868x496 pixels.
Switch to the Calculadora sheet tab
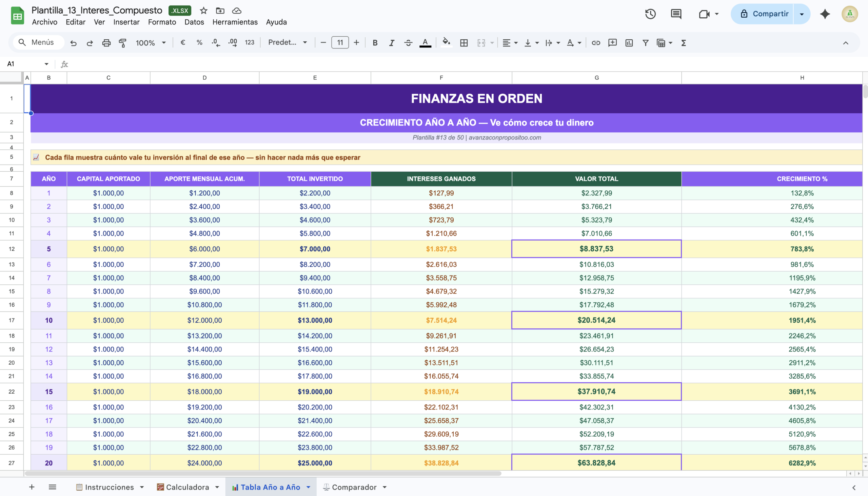click(187, 487)
